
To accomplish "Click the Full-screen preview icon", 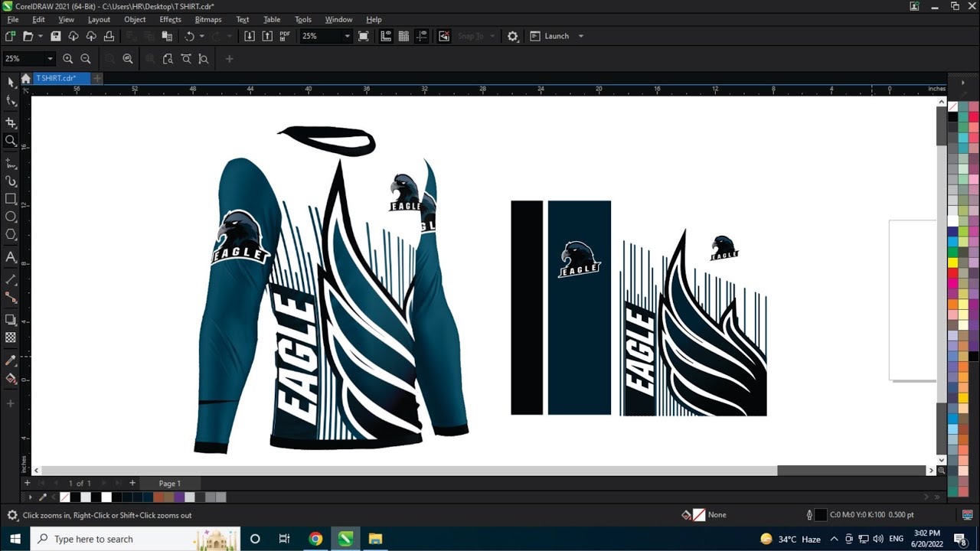I will coord(364,36).
